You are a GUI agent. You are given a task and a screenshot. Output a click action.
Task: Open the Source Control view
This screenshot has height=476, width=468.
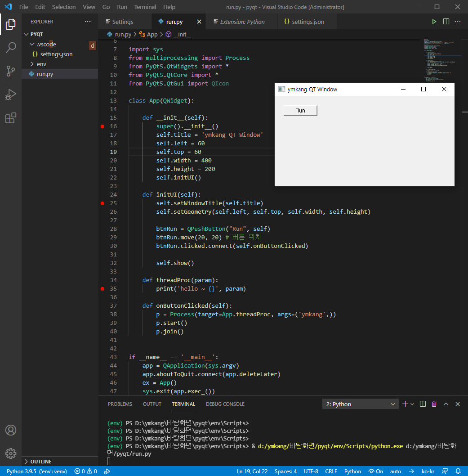point(11,71)
